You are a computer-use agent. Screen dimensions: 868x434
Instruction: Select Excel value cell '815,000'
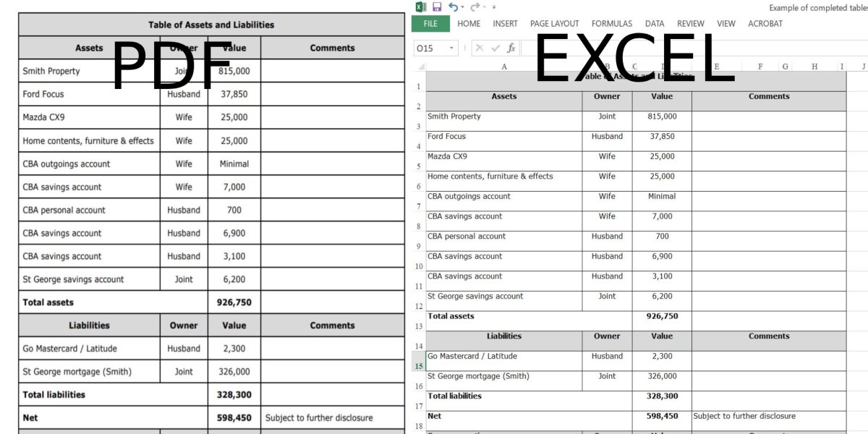[x=662, y=121]
